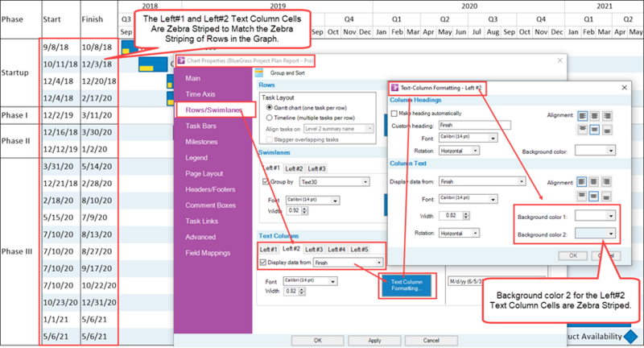Click Apply in Chart Properties dialog
This screenshot has height=348, width=644.
(x=374, y=341)
